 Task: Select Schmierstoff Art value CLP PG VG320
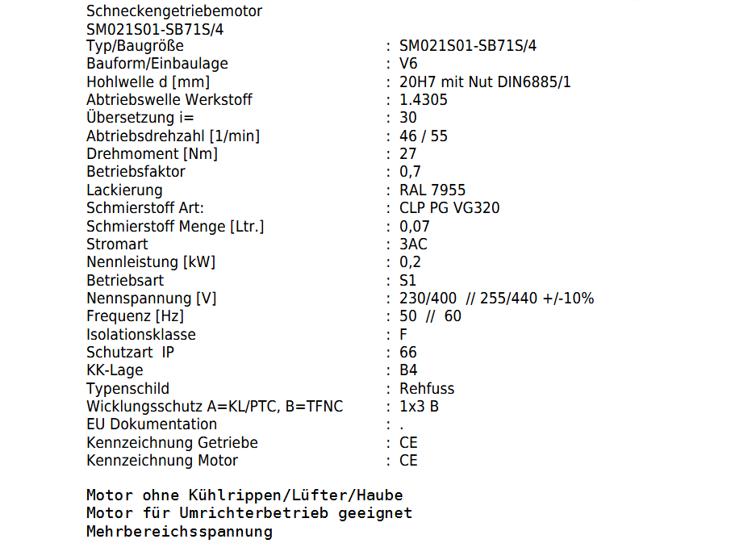449,208
